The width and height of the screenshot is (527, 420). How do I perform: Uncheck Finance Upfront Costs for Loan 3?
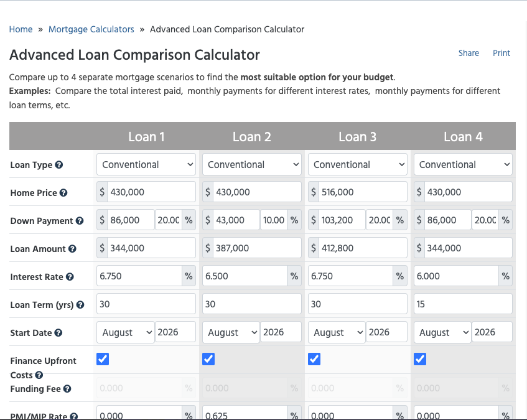point(314,359)
